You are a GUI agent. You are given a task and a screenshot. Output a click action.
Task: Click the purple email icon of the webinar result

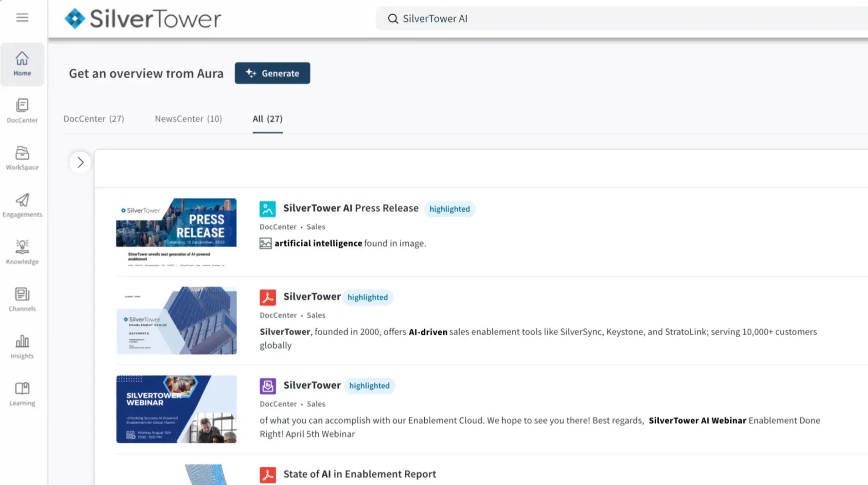267,386
